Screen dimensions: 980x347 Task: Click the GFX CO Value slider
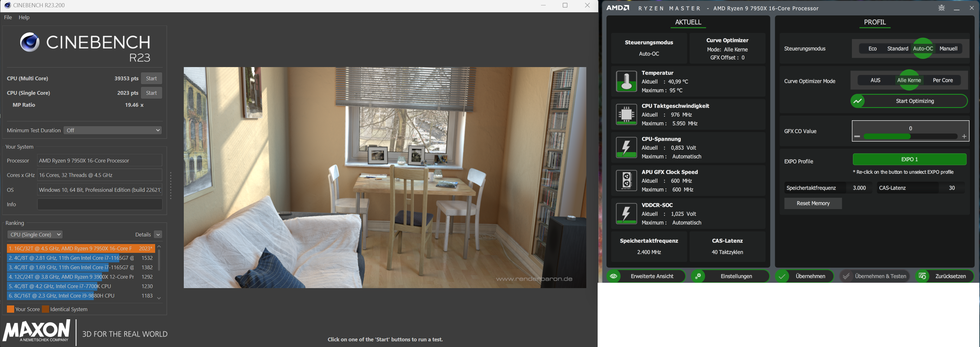point(910,136)
